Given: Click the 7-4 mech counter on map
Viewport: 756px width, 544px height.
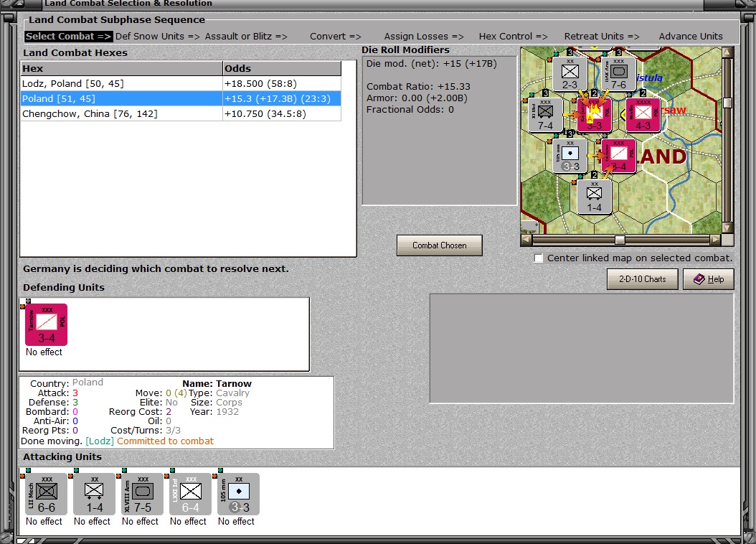Looking at the screenshot, I should coord(545,115).
